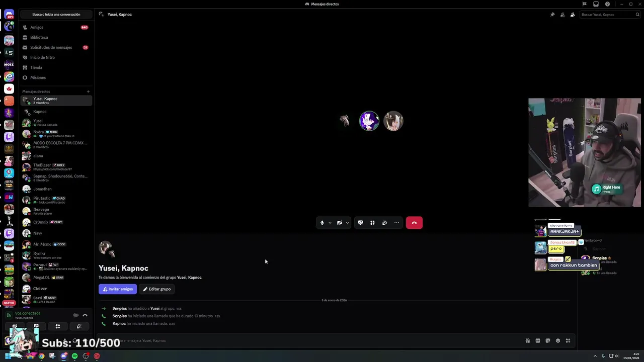
Task: Show hidden system tray icons
Action: 595,356
